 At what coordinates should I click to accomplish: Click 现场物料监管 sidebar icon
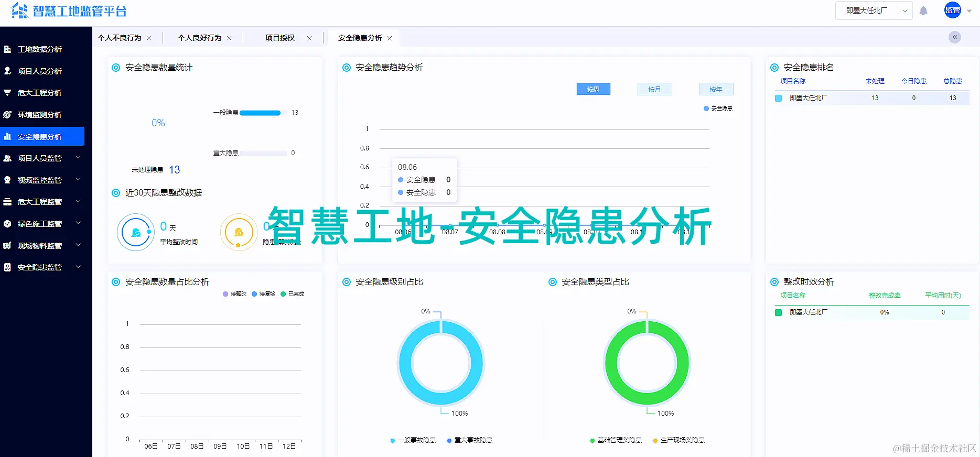tap(7, 245)
